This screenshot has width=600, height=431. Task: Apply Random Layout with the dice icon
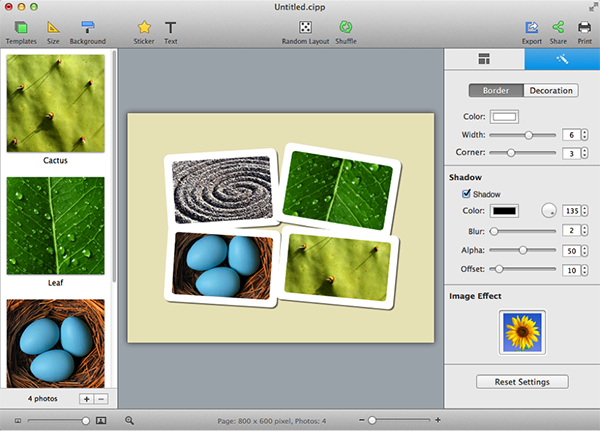click(305, 28)
